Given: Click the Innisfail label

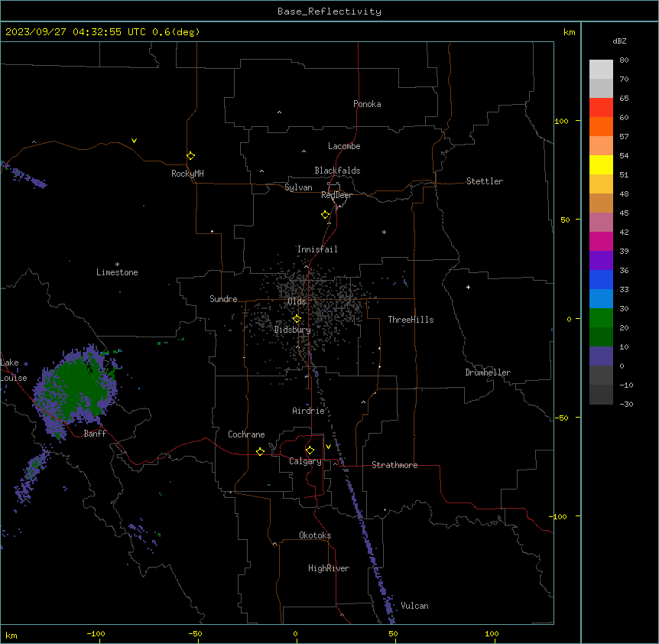Looking at the screenshot, I should tap(317, 249).
